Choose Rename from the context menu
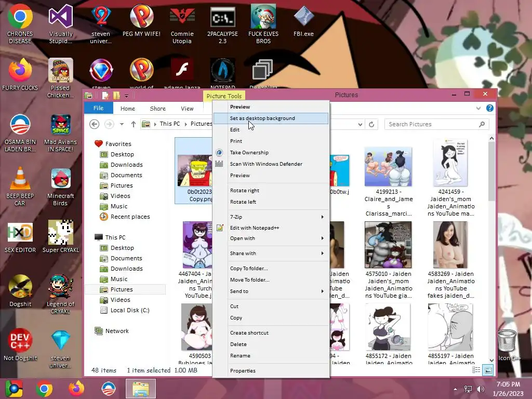 coord(271,355)
